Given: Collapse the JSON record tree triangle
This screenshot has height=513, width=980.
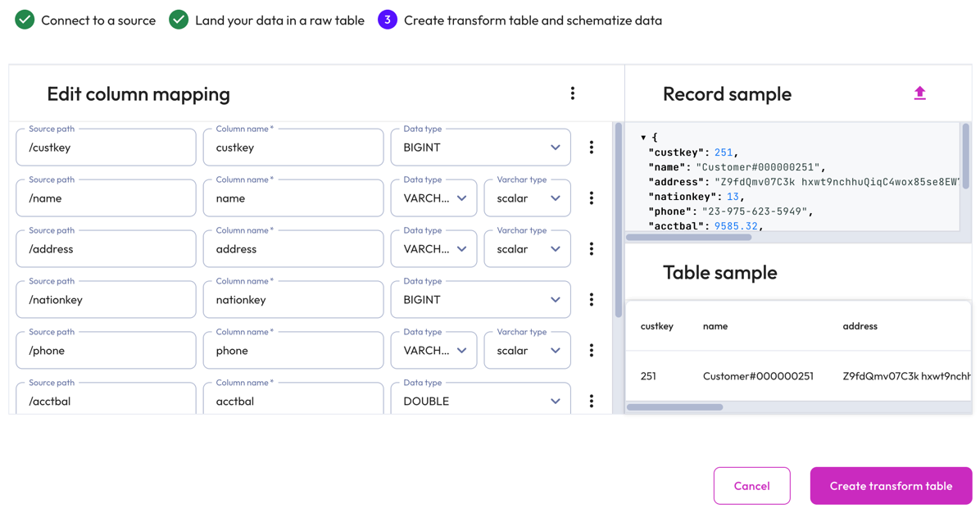Looking at the screenshot, I should (x=643, y=138).
